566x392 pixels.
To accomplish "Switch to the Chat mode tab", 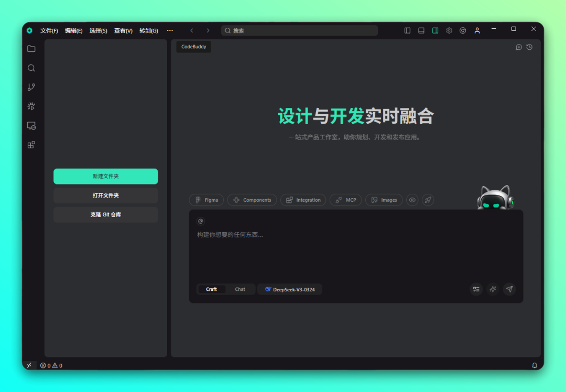I will (x=240, y=289).
